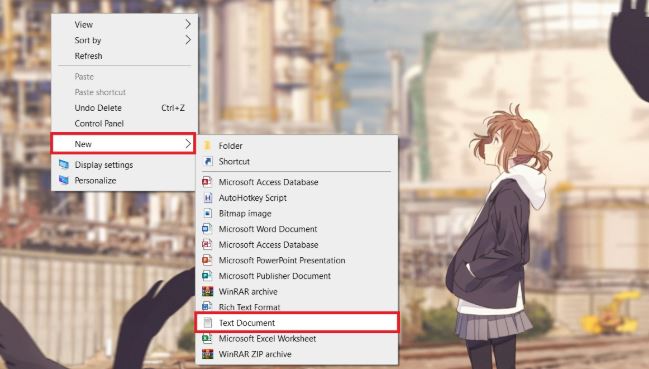
Task: Choose Paste in the context menu
Action: click(124, 77)
